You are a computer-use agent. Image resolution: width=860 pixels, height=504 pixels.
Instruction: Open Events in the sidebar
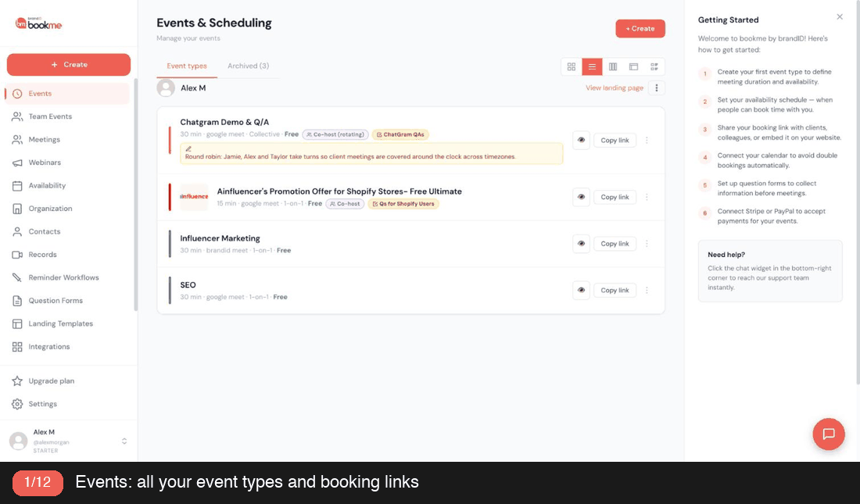pos(67,94)
